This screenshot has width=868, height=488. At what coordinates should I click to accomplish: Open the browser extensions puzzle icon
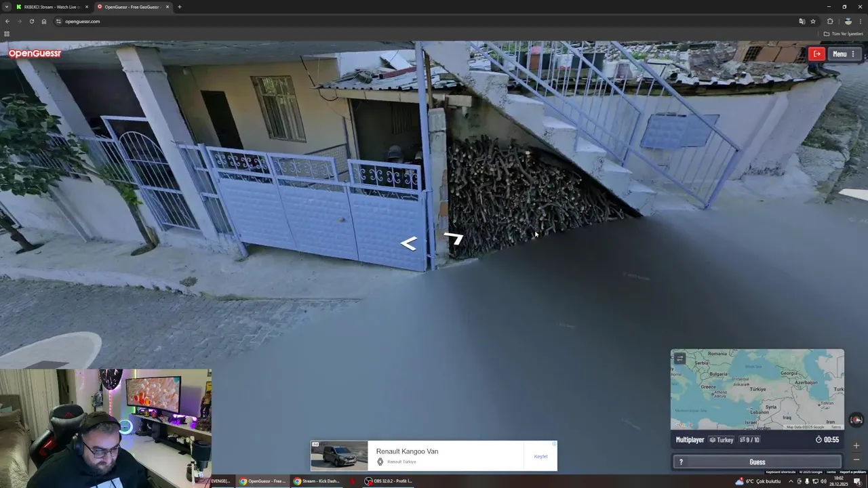(830, 21)
